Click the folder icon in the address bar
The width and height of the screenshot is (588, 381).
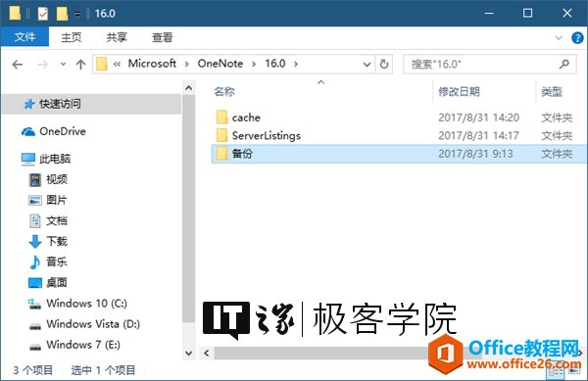102,64
